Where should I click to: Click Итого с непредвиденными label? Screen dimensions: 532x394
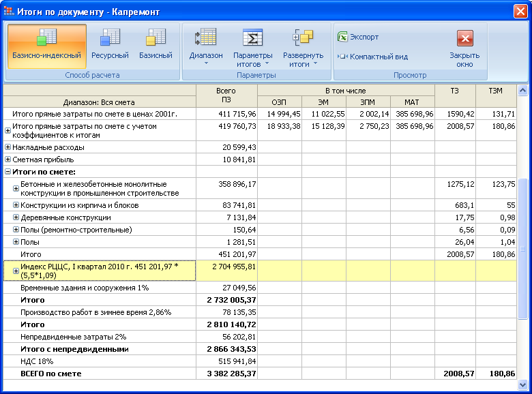[74, 349]
